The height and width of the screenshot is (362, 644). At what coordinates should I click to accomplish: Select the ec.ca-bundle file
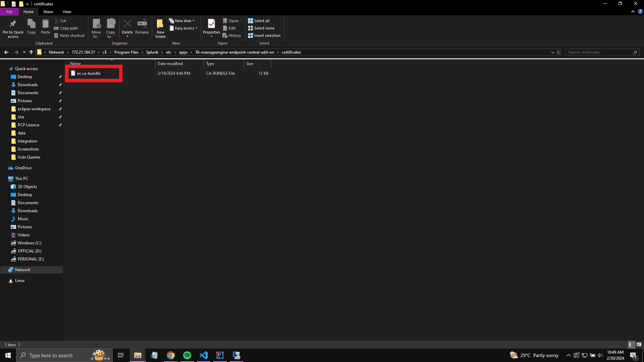(x=89, y=73)
